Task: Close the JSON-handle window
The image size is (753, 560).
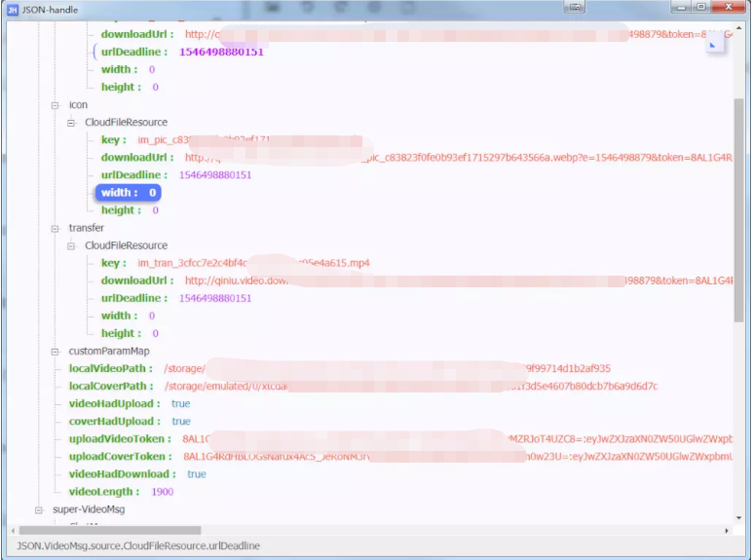Action: coord(728,7)
